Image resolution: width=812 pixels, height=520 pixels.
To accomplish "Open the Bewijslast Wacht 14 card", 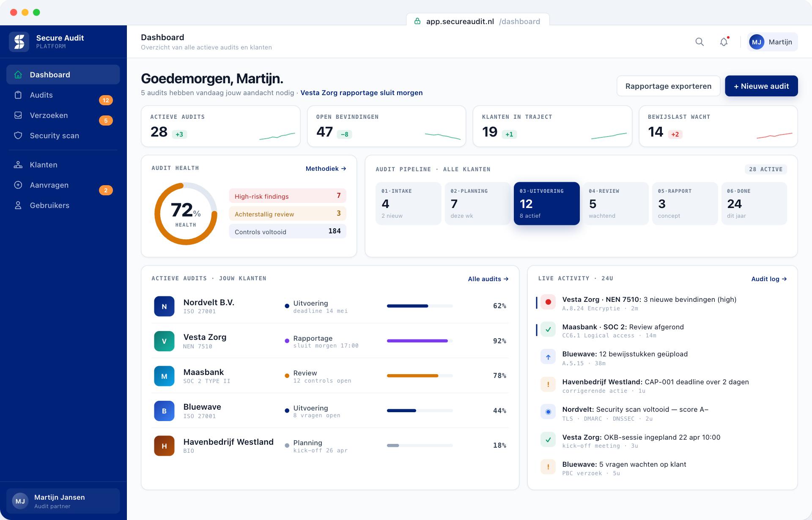I will (x=718, y=126).
